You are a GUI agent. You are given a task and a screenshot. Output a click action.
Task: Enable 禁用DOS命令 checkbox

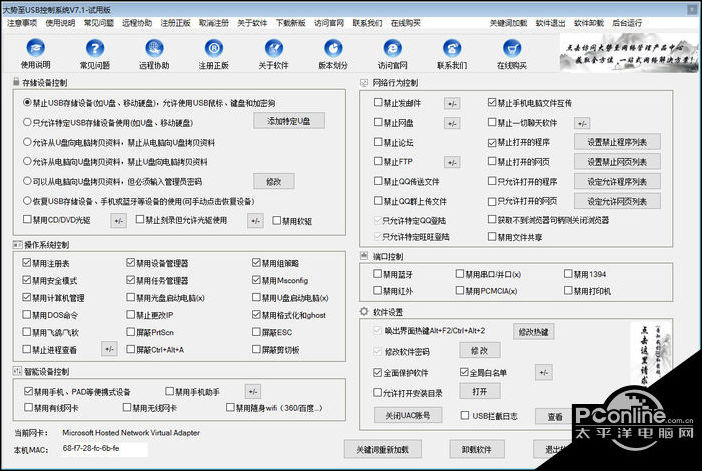click(x=27, y=314)
